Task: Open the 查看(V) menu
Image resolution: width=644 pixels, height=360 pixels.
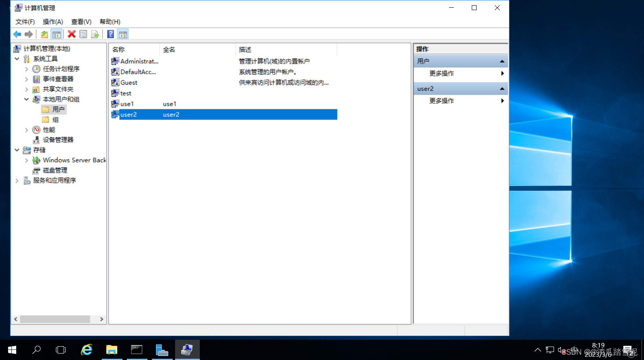Action: 81,22
